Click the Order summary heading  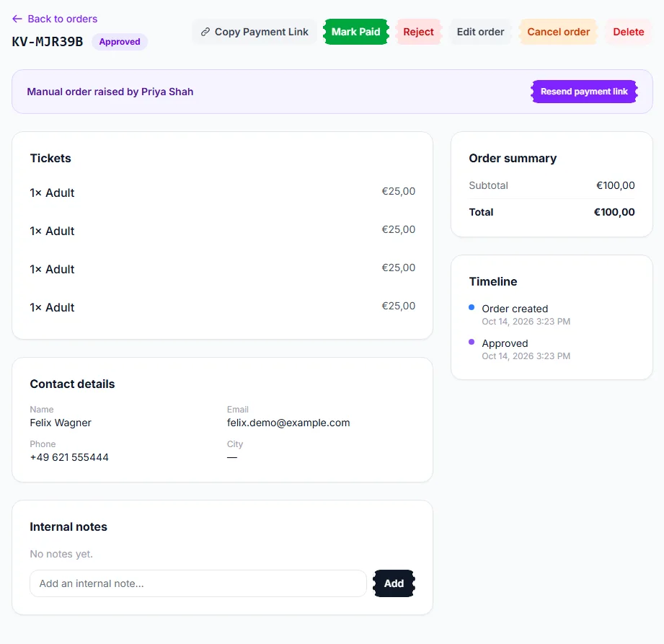tap(513, 158)
